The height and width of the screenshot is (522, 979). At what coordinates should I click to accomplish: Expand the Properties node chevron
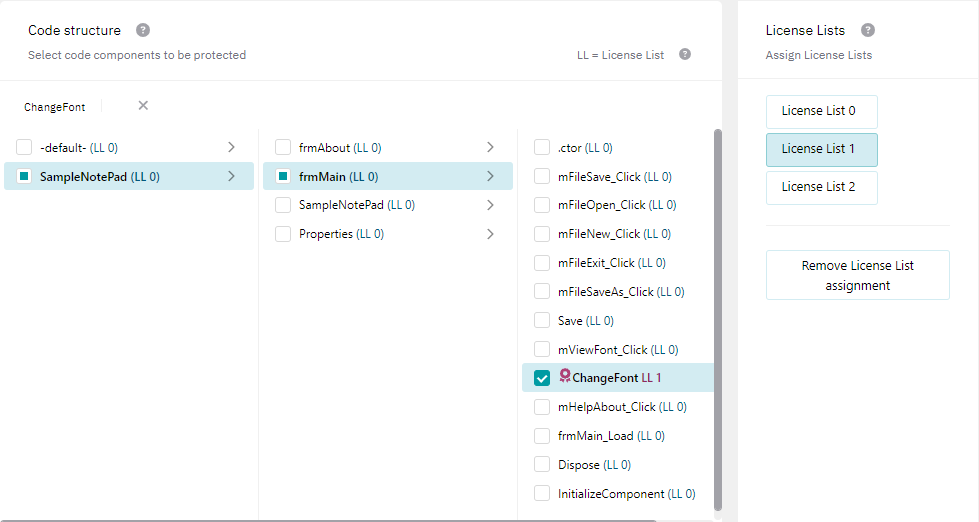490,234
